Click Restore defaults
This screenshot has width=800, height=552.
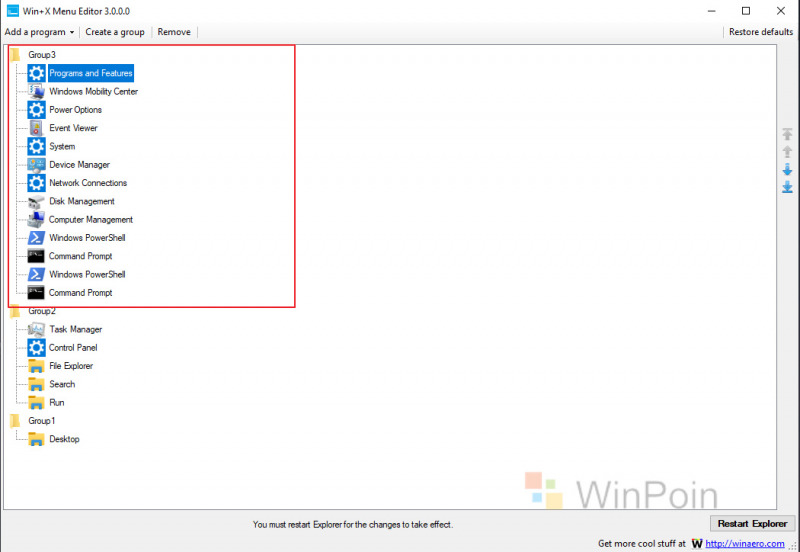(x=761, y=32)
